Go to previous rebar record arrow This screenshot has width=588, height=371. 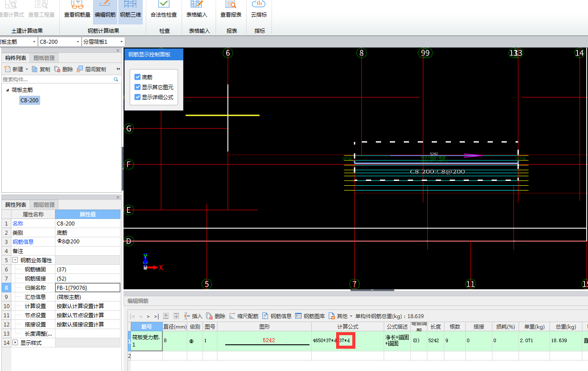141,316
